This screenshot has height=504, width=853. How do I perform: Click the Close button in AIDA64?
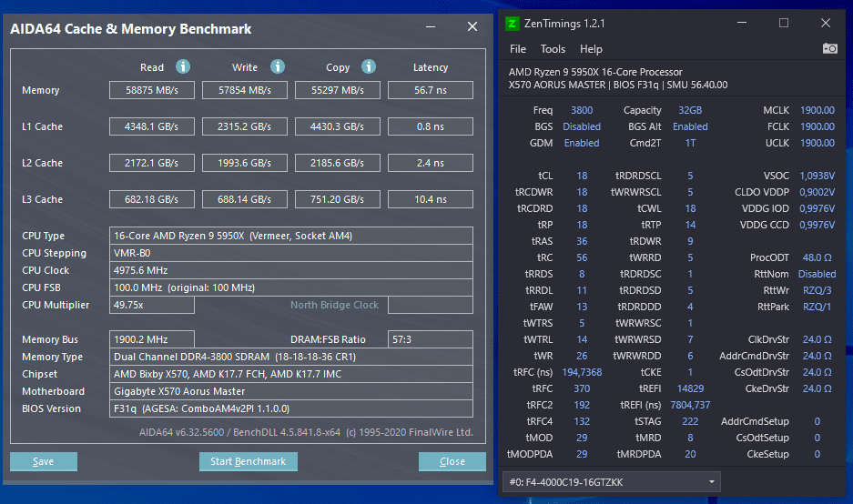pyautogui.click(x=452, y=461)
